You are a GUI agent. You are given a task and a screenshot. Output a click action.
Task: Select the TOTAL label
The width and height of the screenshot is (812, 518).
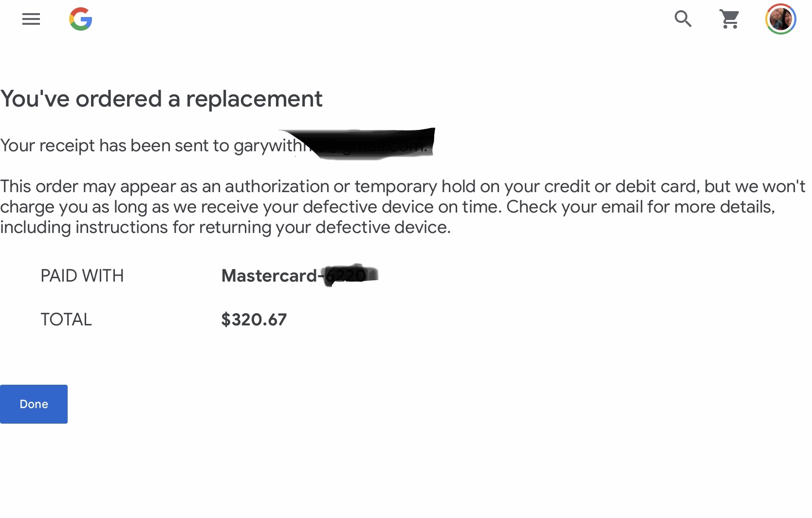point(66,320)
